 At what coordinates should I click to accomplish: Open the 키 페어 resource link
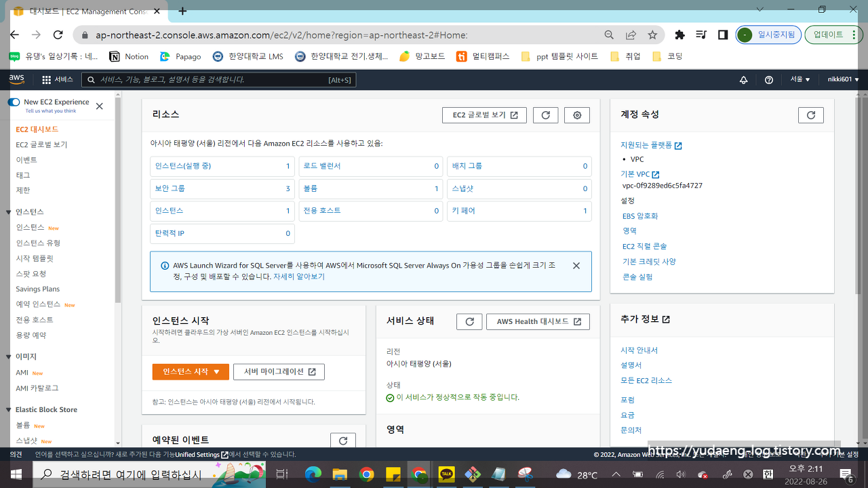[464, 211]
